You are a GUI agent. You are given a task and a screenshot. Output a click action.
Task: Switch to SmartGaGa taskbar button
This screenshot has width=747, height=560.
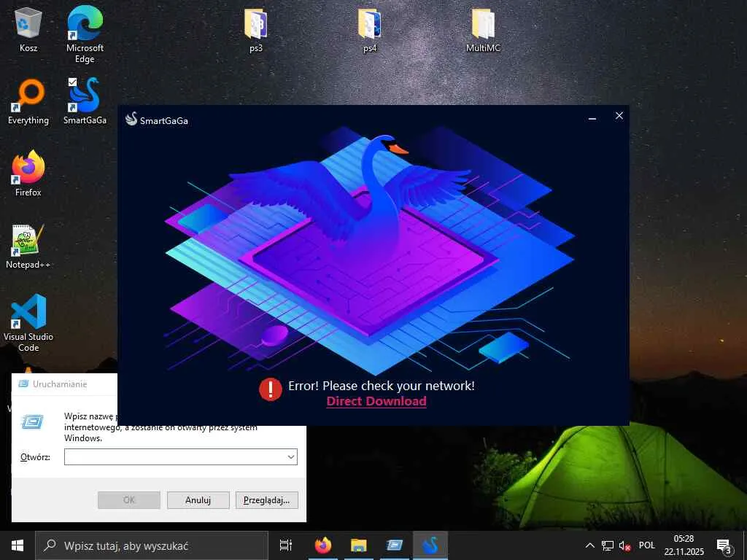430,545
